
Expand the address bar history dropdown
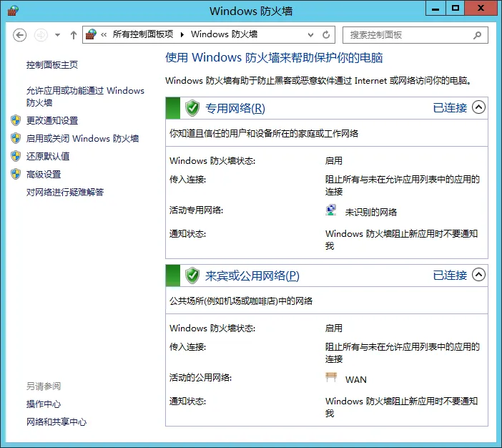click(x=310, y=34)
